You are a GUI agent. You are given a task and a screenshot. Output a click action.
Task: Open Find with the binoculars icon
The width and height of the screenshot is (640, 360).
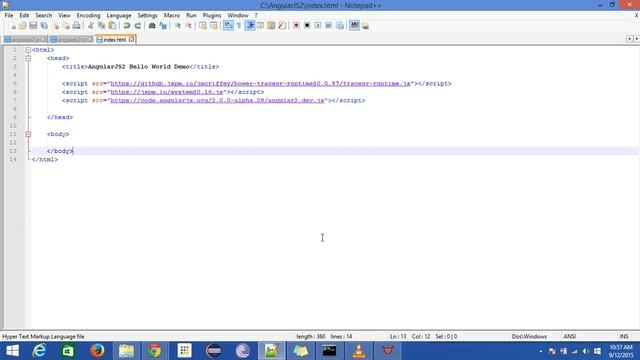tap(152, 26)
